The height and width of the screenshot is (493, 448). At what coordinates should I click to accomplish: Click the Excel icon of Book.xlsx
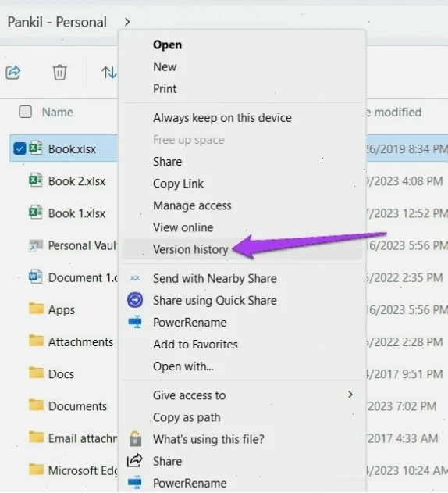tap(35, 148)
